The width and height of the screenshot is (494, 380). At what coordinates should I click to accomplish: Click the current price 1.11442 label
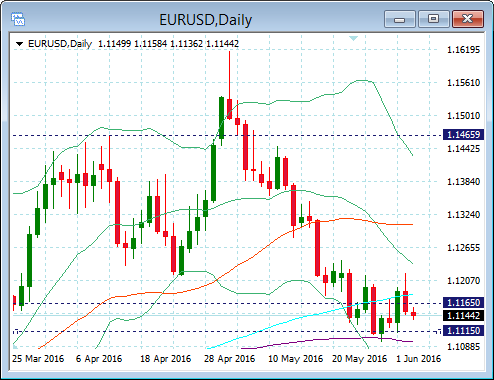point(463,315)
